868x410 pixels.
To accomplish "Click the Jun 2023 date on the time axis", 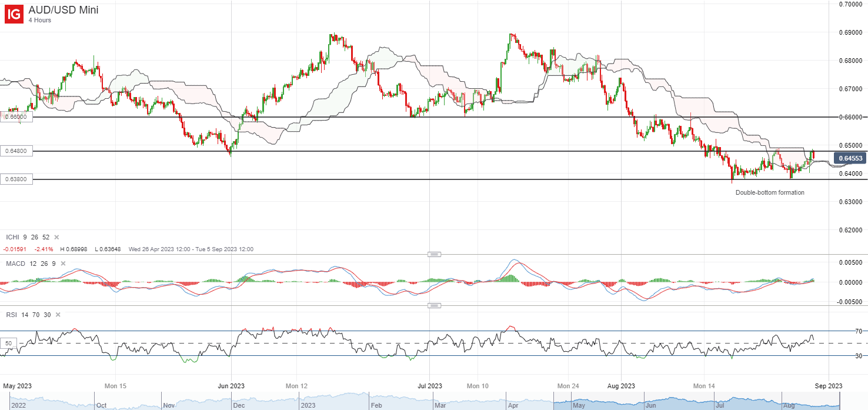I will tap(231, 386).
